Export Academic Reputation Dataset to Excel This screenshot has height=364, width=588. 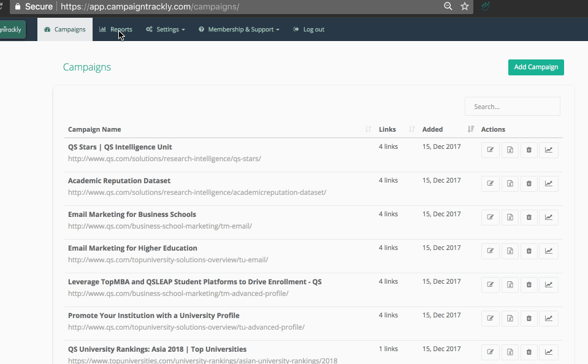(x=510, y=184)
